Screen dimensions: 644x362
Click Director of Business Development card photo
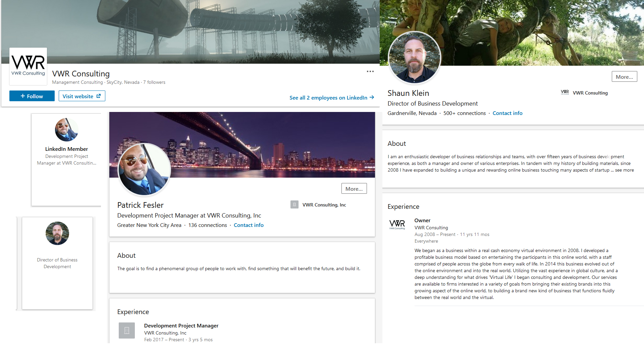[57, 233]
